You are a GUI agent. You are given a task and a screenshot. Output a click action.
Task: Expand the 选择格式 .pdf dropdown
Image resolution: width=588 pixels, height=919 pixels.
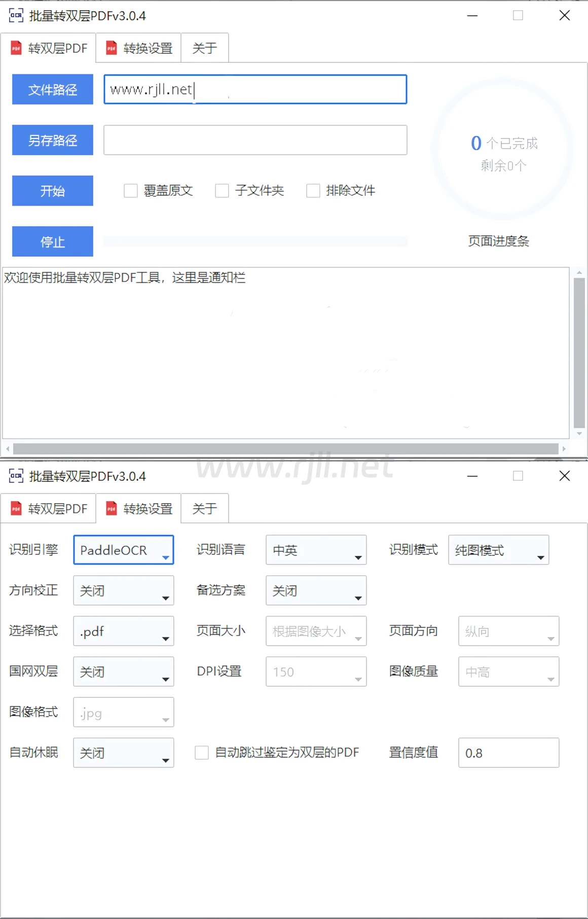[x=124, y=631]
